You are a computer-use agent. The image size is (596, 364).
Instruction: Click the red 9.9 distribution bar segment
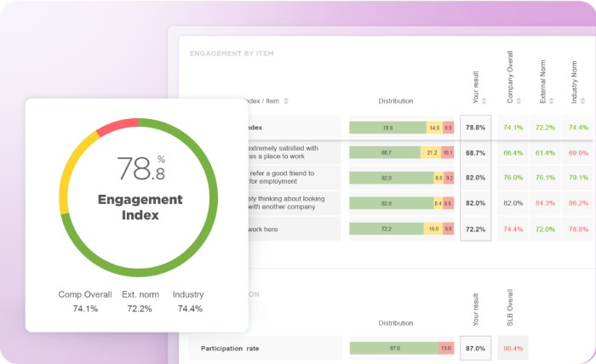point(448,128)
